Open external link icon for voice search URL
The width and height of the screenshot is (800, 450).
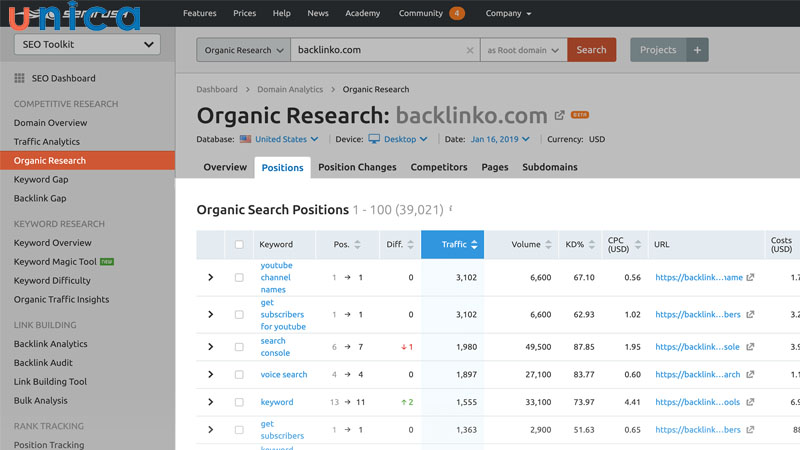pyautogui.click(x=750, y=374)
